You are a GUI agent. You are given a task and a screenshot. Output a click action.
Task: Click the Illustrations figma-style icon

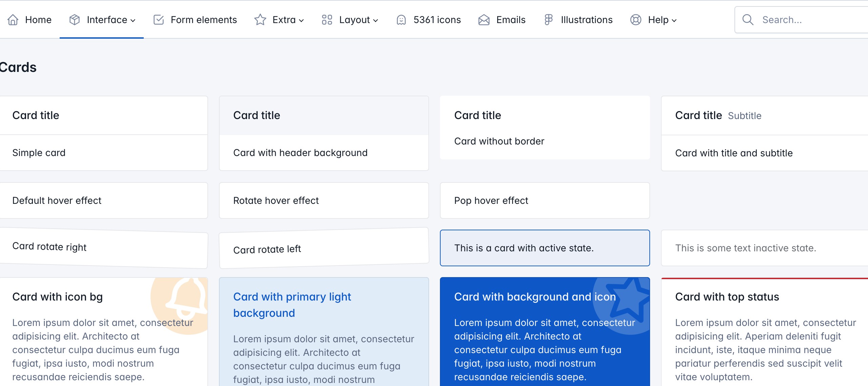pyautogui.click(x=549, y=20)
